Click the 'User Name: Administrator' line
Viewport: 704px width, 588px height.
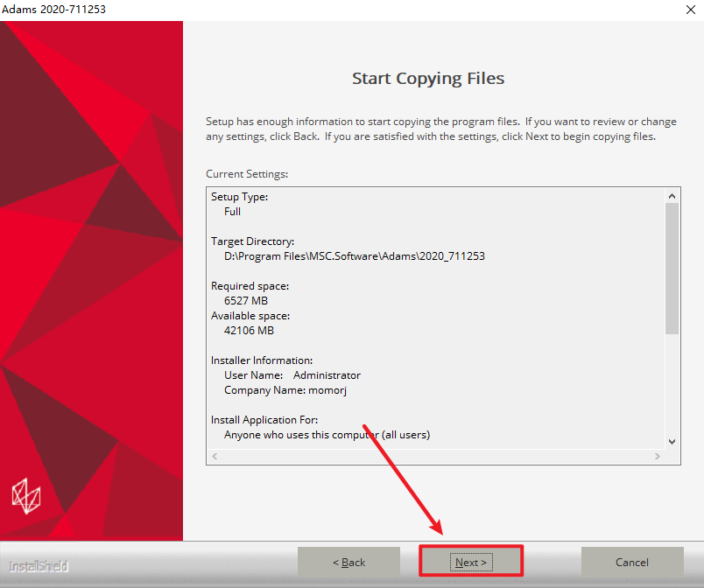pos(292,375)
